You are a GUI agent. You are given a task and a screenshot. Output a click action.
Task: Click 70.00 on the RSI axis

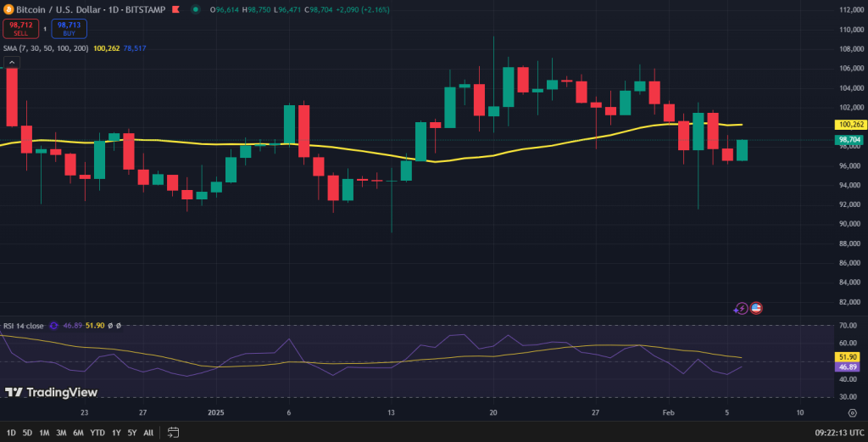[848, 326]
